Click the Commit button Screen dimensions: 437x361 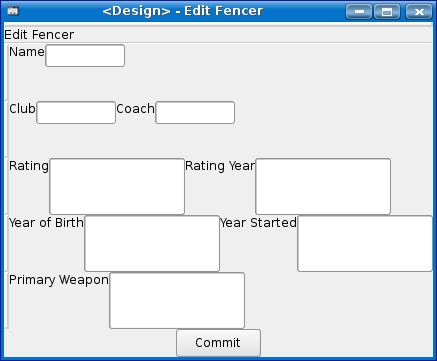click(x=218, y=343)
